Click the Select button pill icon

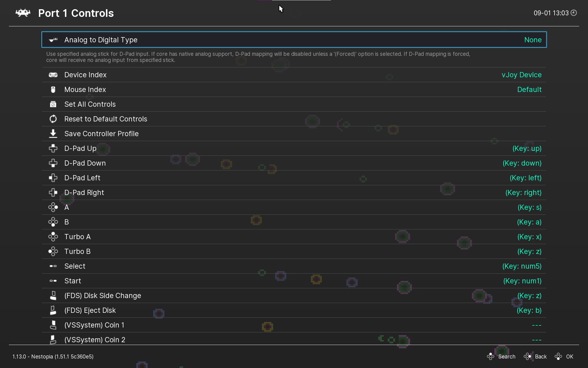coord(53,266)
